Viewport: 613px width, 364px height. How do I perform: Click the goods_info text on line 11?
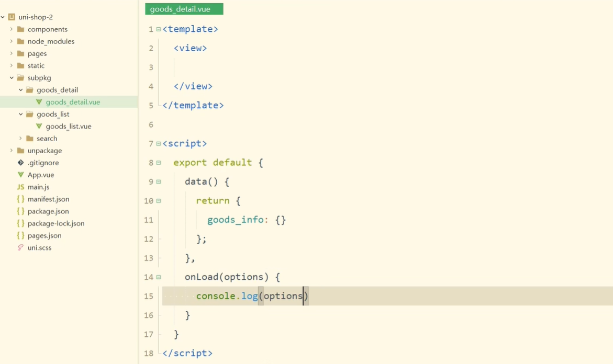click(236, 220)
